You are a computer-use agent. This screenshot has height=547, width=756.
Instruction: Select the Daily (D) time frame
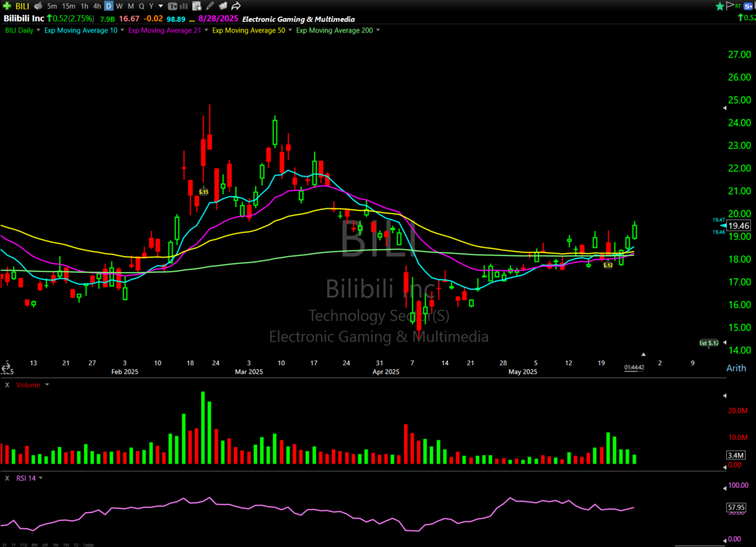point(108,6)
